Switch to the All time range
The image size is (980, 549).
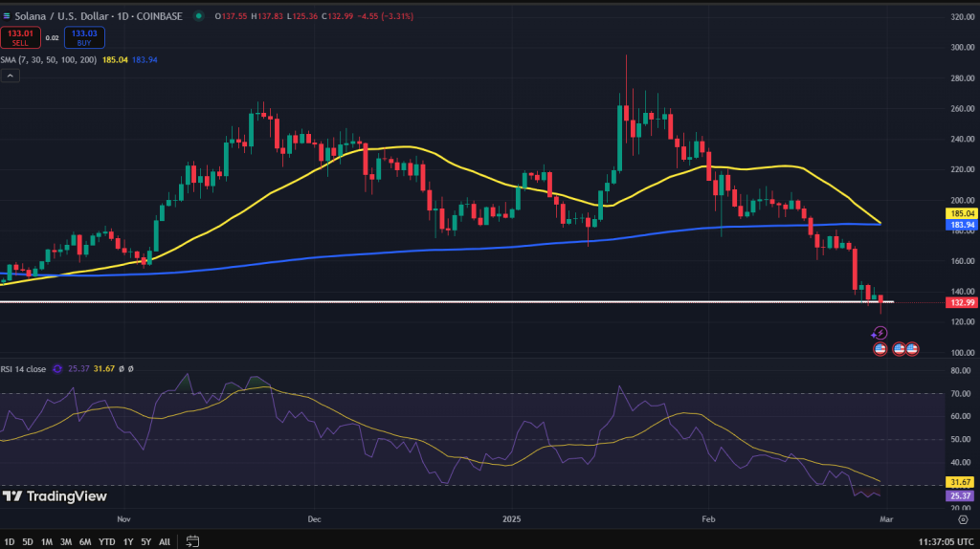click(165, 541)
